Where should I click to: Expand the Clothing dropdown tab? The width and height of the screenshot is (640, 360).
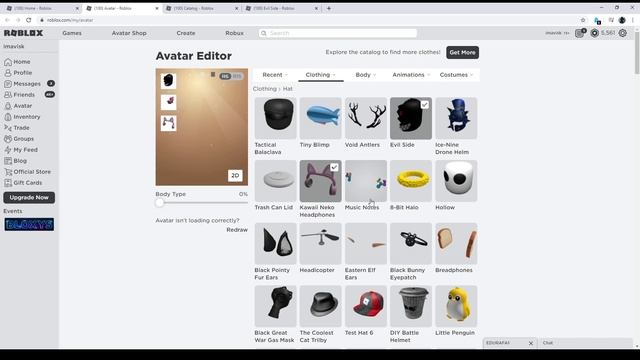pos(320,75)
